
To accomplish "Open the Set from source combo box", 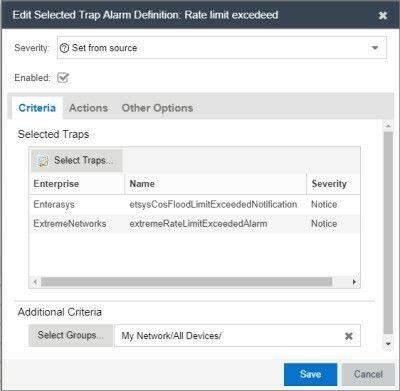I will click(x=222, y=48).
